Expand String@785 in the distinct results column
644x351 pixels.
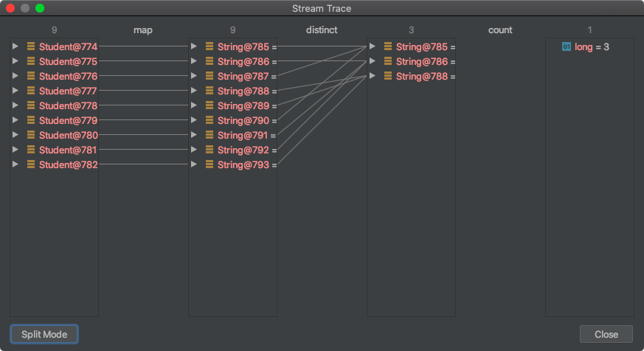(x=373, y=46)
